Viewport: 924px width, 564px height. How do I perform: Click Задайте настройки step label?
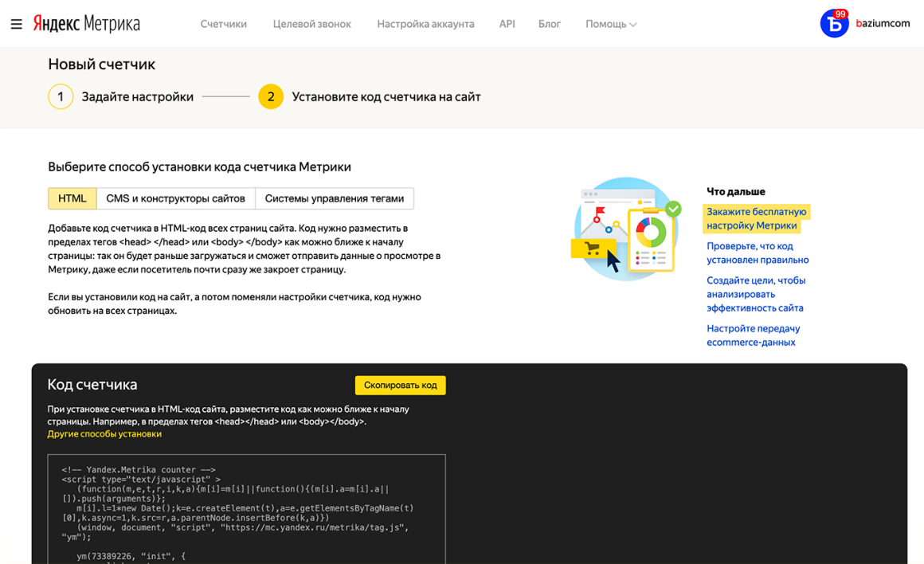coord(137,96)
